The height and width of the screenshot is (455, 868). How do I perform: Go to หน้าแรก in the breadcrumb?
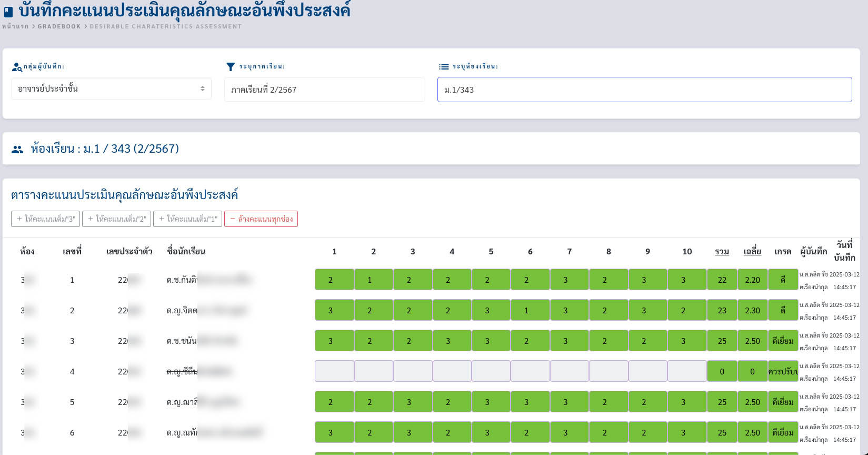[15, 26]
